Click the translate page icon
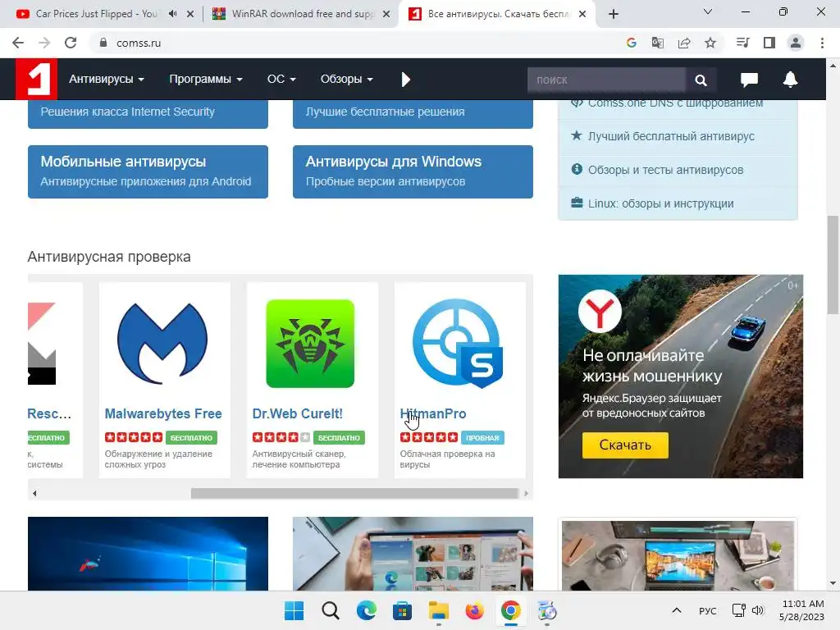The image size is (840, 630). pyautogui.click(x=657, y=43)
